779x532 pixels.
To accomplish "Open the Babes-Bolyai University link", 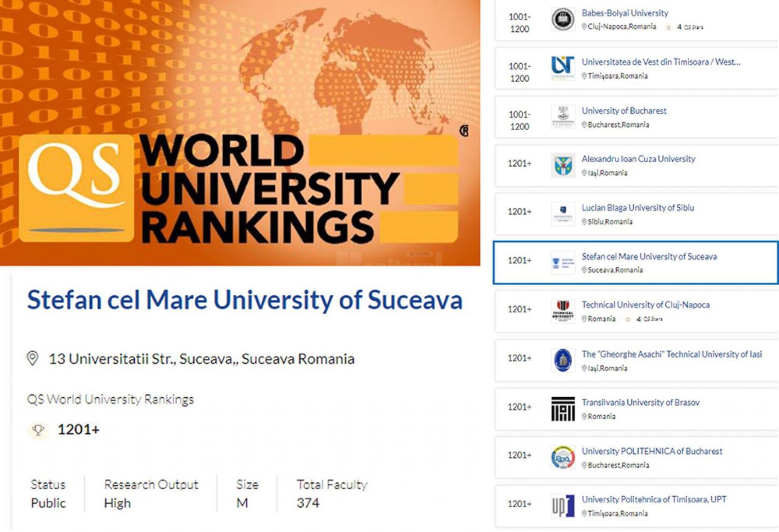I will (x=624, y=13).
